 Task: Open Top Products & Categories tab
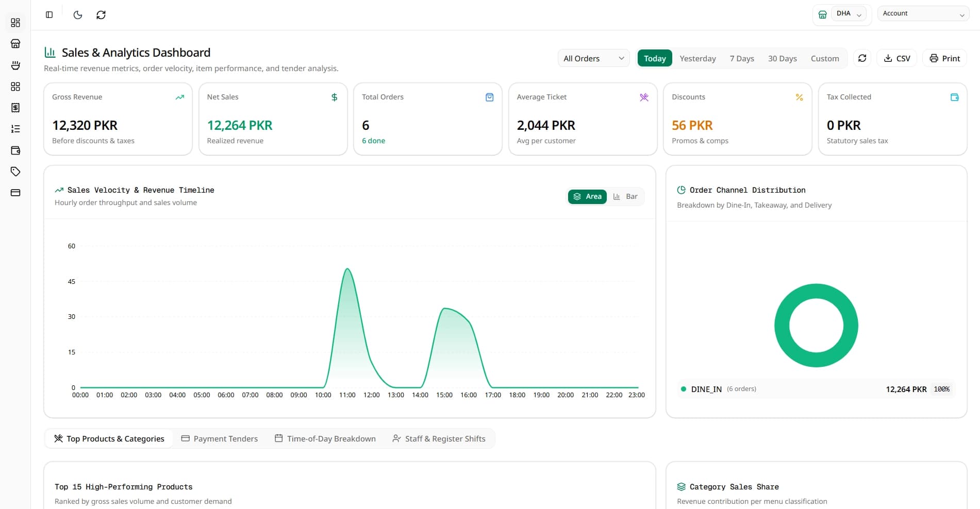click(109, 439)
